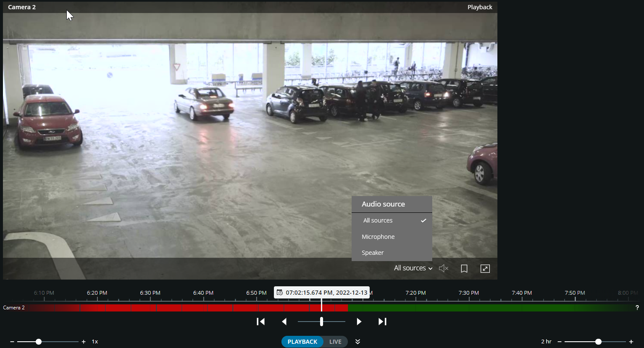
Task: Open the All sources audio dropdown
Action: pos(413,268)
